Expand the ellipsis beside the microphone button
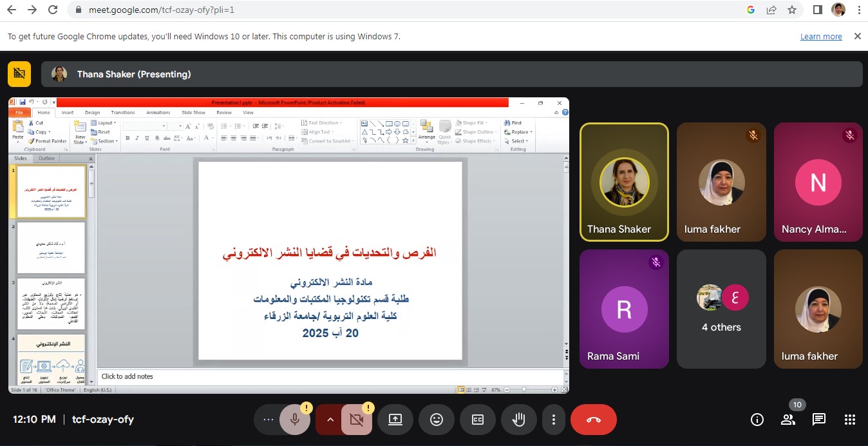This screenshot has width=868, height=446. tap(269, 420)
